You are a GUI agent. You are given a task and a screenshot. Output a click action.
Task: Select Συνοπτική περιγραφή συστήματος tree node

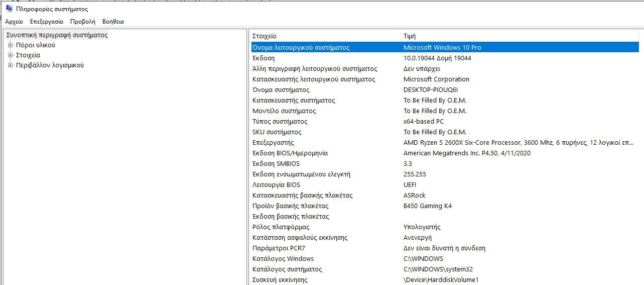pos(57,35)
